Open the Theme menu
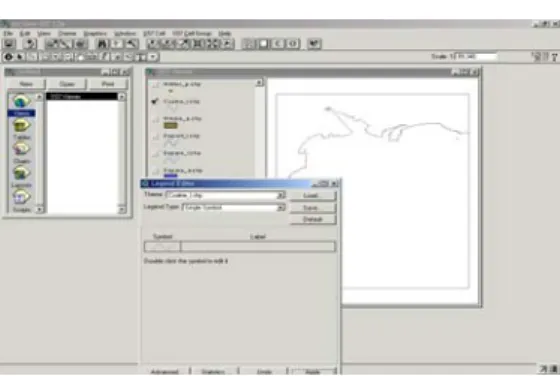560x376 pixels. pyautogui.click(x=67, y=34)
